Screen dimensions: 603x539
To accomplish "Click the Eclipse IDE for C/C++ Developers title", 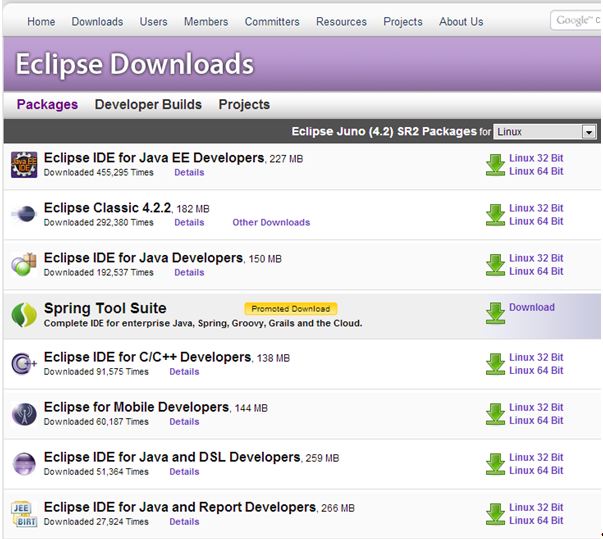I will point(147,357).
